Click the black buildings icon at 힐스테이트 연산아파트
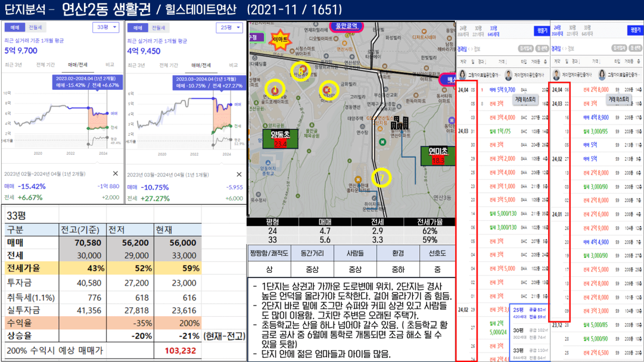 tap(399, 123)
